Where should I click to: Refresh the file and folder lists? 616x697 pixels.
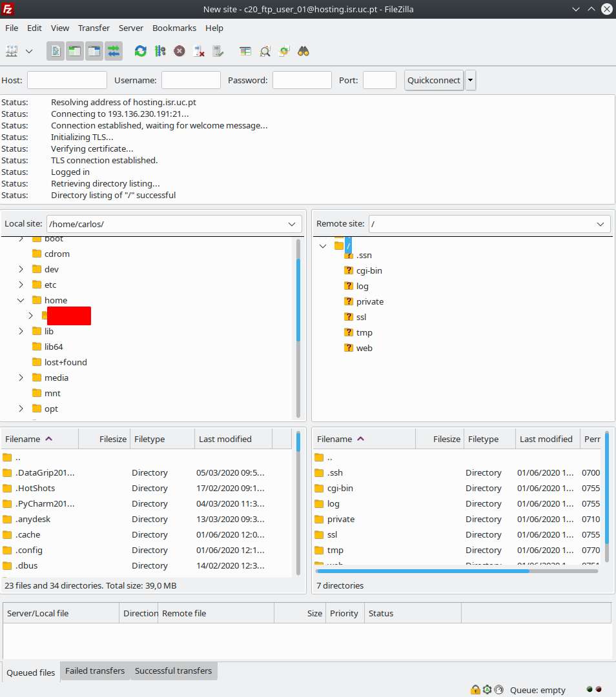point(141,51)
